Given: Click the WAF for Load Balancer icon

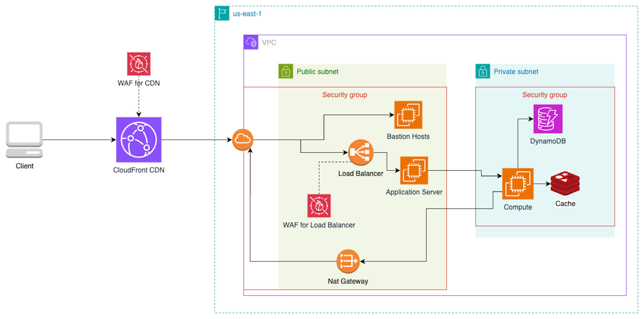Looking at the screenshot, I should pyautogui.click(x=319, y=206).
